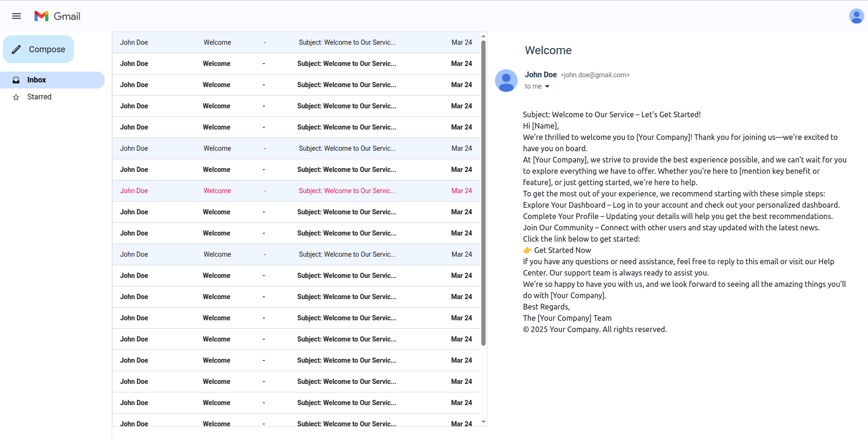This screenshot has height=439, width=868.
Task: Click the pink 'Mar 24' date
Action: pyautogui.click(x=462, y=191)
